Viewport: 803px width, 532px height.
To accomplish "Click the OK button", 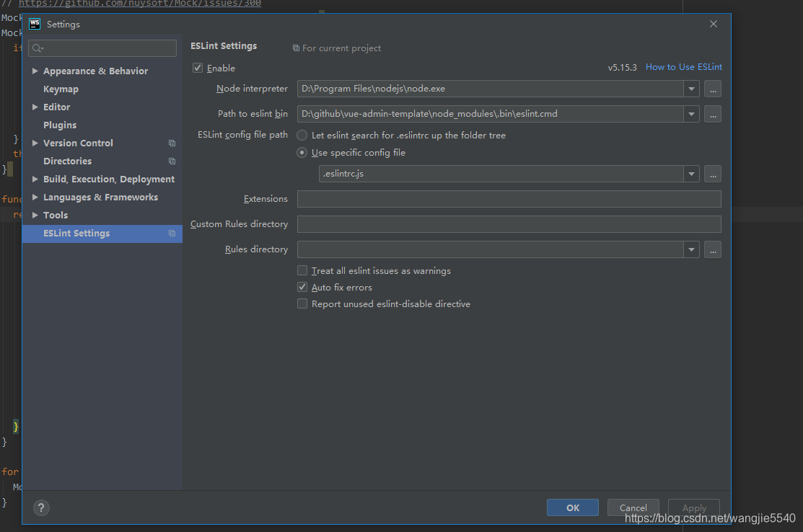I will pos(573,507).
